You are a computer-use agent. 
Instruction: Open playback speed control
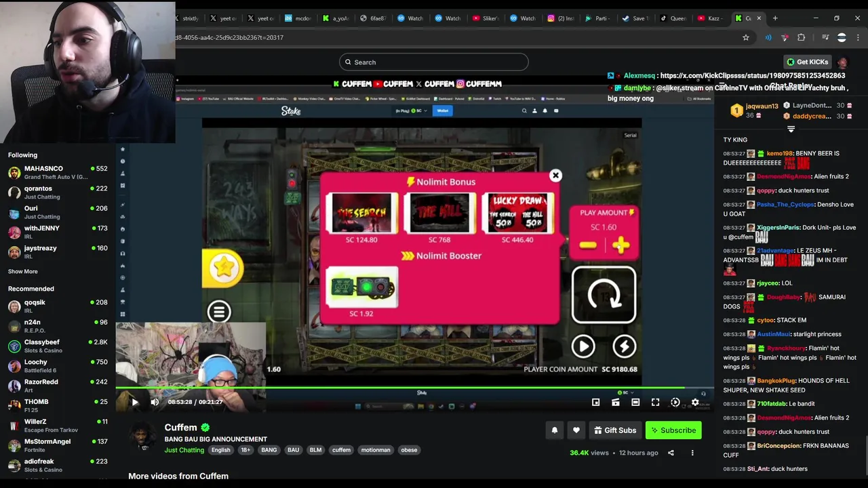(675, 403)
